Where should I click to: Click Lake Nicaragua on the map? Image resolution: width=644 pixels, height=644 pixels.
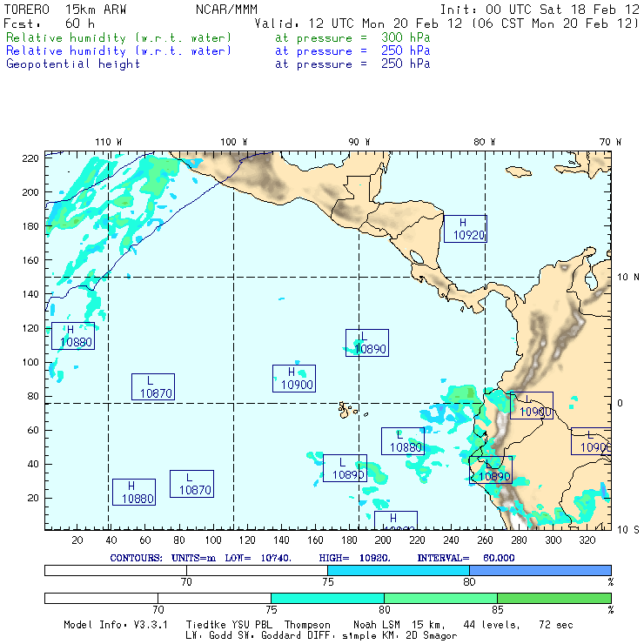point(417,257)
